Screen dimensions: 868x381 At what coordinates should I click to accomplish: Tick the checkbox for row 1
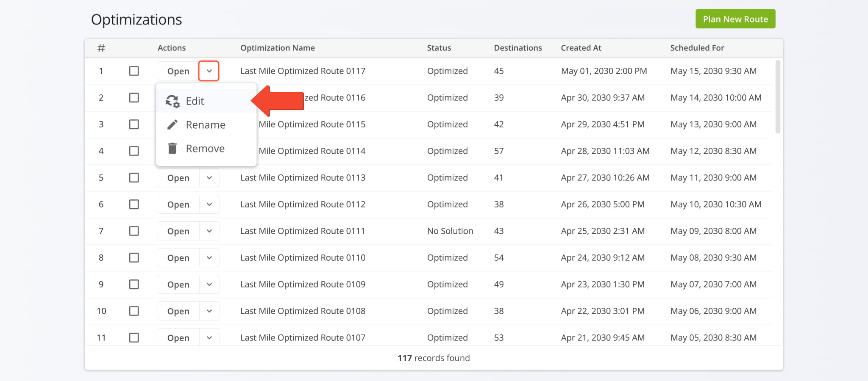134,71
